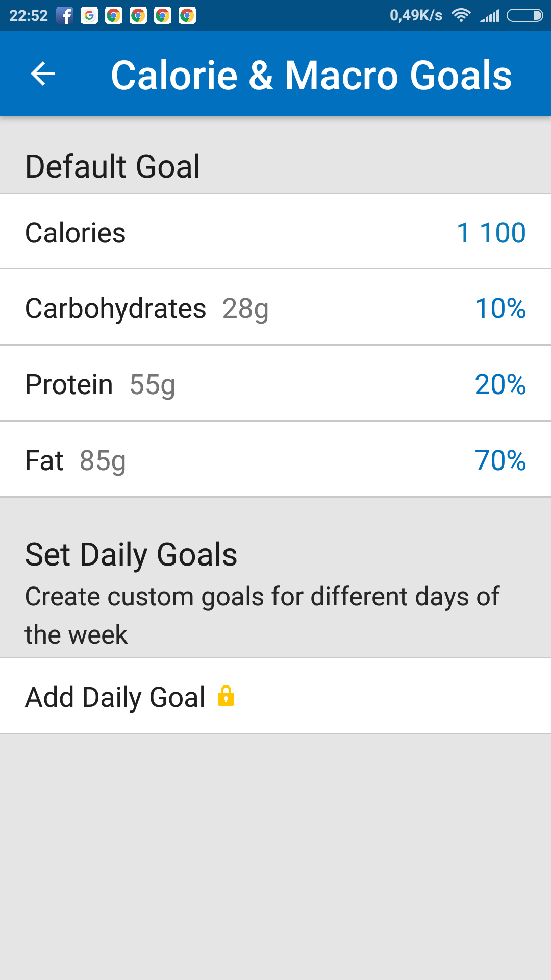Viewport: 551px width, 980px height.
Task: Open the Facebook notification icon
Action: coord(65,16)
